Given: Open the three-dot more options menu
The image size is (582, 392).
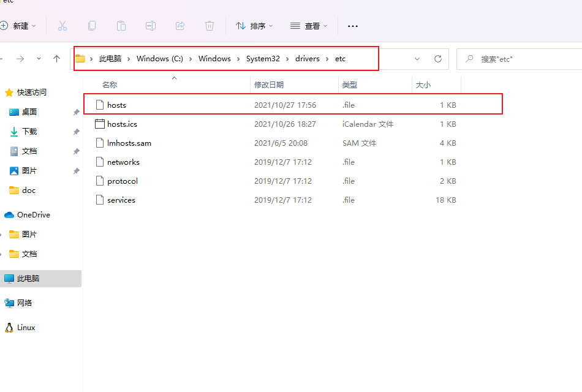Looking at the screenshot, I should pyautogui.click(x=353, y=26).
